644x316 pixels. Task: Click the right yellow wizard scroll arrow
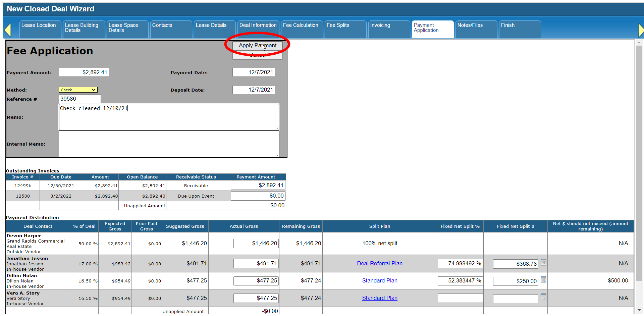(641, 30)
